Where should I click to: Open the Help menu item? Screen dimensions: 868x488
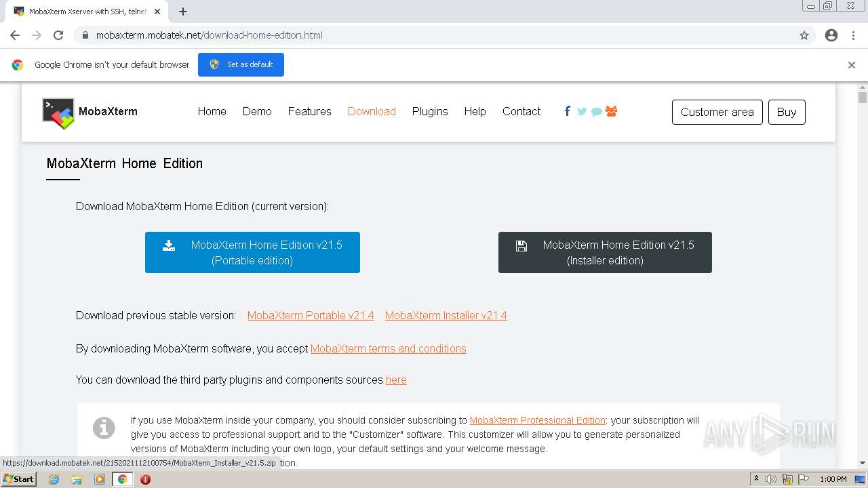[475, 111]
